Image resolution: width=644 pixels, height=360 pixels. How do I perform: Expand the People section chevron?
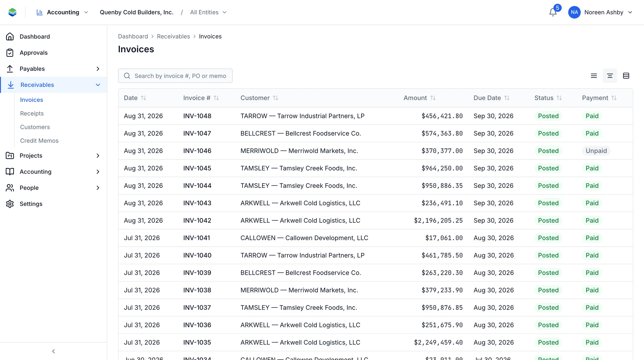click(98, 188)
